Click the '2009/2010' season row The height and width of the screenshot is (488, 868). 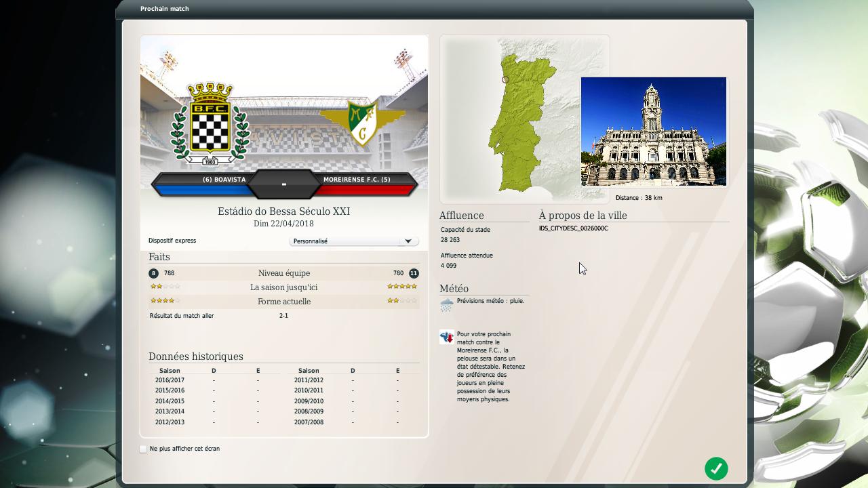pos(353,401)
